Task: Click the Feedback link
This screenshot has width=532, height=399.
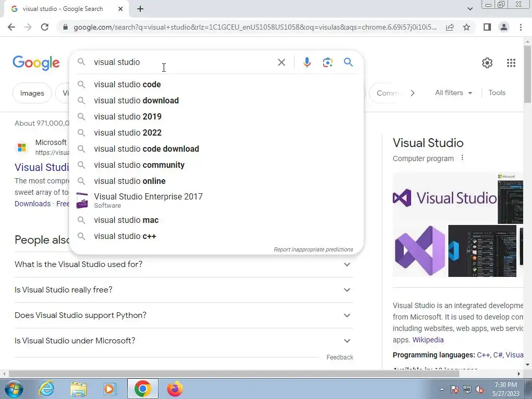Action: 340,357
